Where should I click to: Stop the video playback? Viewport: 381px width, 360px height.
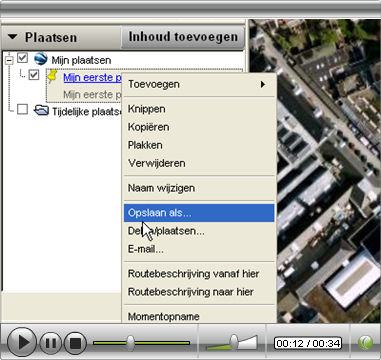coord(75,343)
